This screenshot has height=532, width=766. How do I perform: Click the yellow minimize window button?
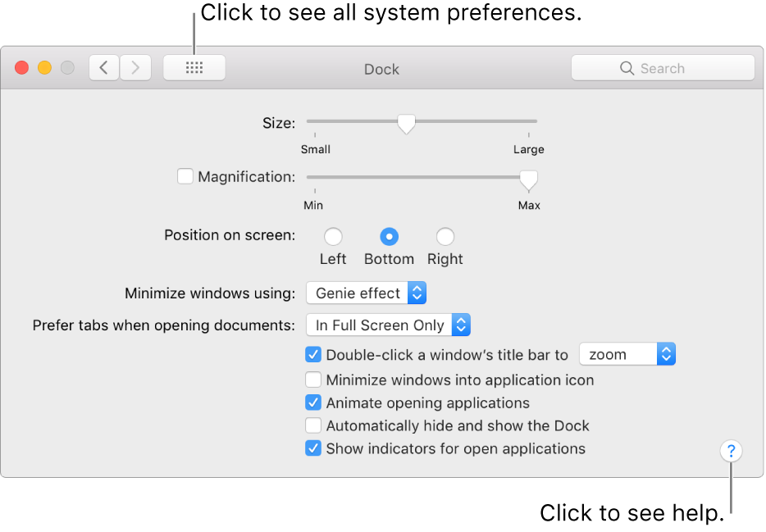tap(45, 68)
